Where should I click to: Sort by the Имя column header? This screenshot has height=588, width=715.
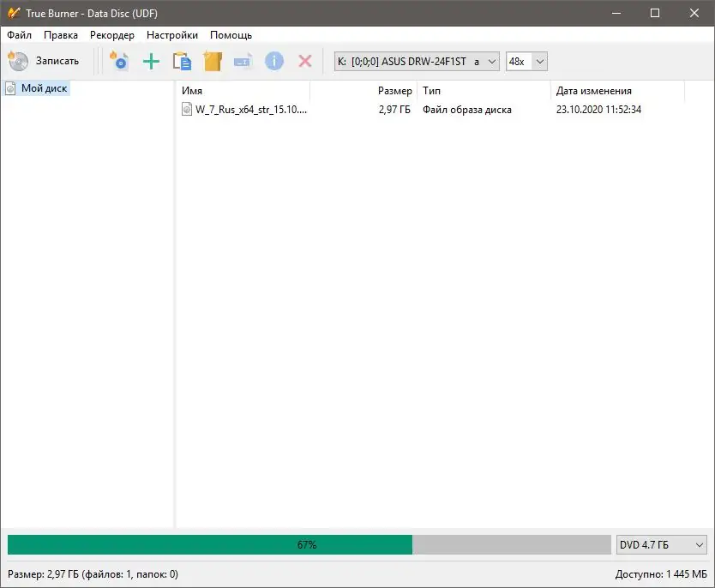pos(243,91)
